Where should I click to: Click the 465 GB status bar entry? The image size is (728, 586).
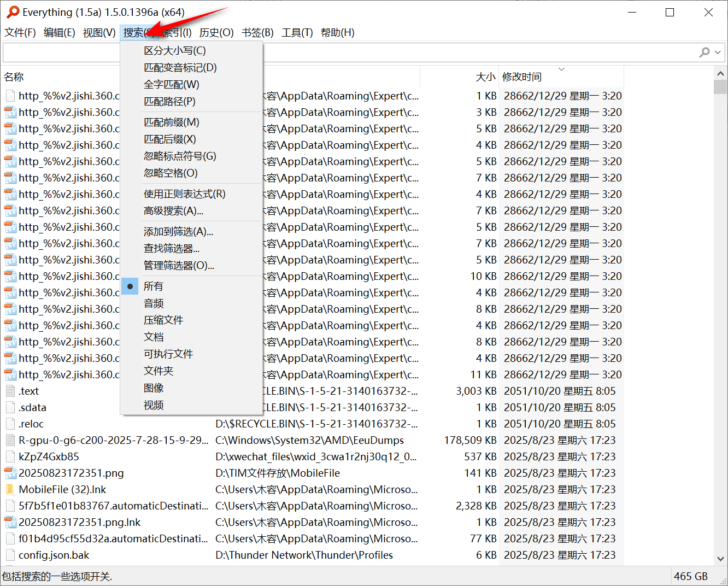click(691, 576)
